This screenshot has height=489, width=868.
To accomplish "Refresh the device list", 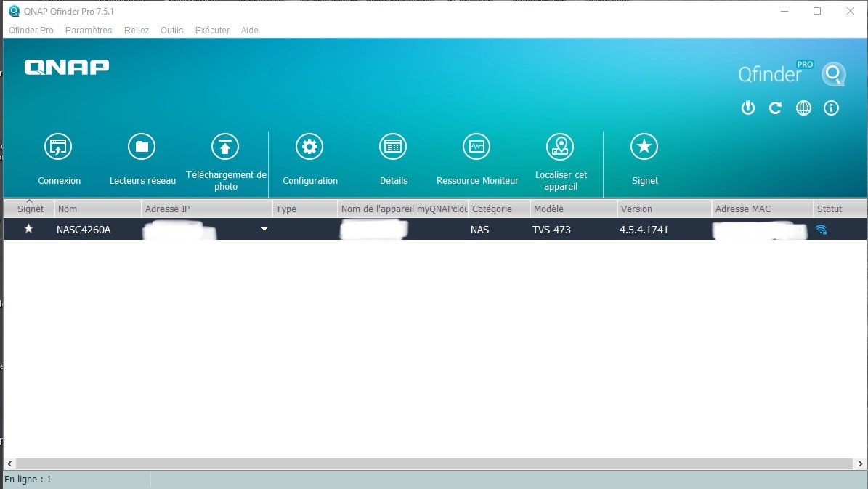I will coord(776,108).
